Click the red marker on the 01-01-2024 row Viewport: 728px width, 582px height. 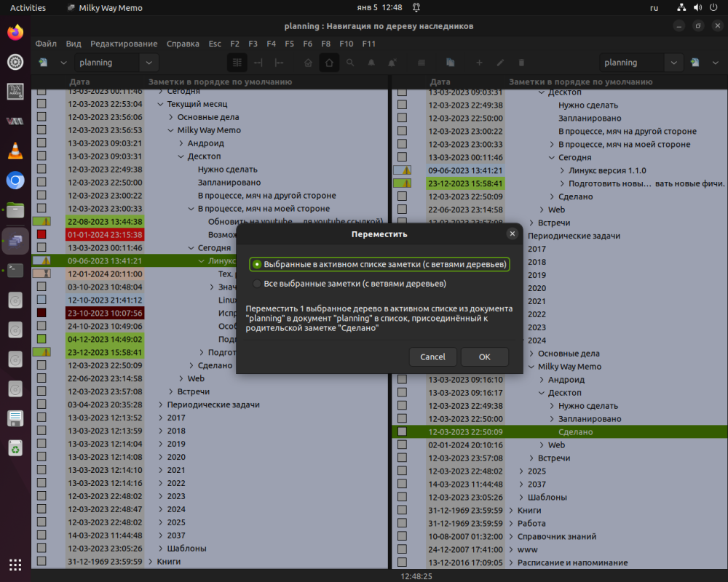(x=41, y=234)
